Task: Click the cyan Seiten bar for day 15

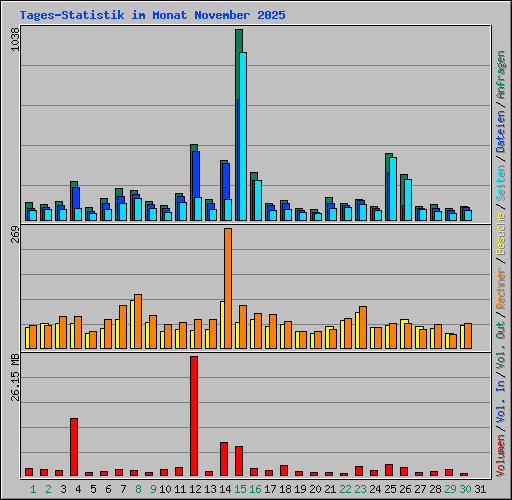Action: 243,136
